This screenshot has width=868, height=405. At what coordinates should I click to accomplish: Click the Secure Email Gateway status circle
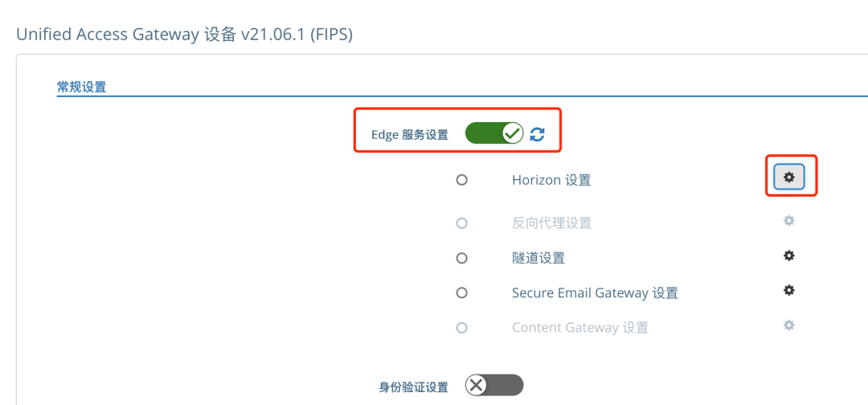(x=461, y=293)
